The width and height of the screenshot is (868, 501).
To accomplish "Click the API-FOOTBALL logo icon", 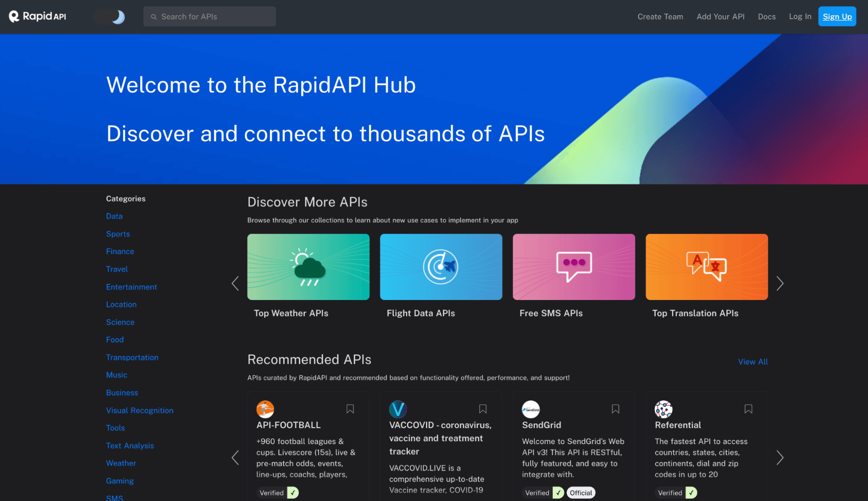I will tap(265, 409).
